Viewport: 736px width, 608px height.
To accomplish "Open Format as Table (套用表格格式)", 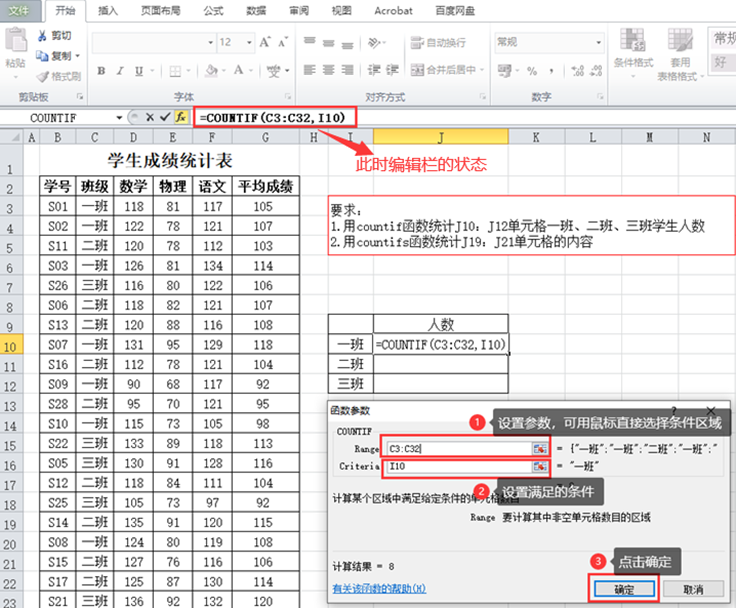I will (x=680, y=54).
